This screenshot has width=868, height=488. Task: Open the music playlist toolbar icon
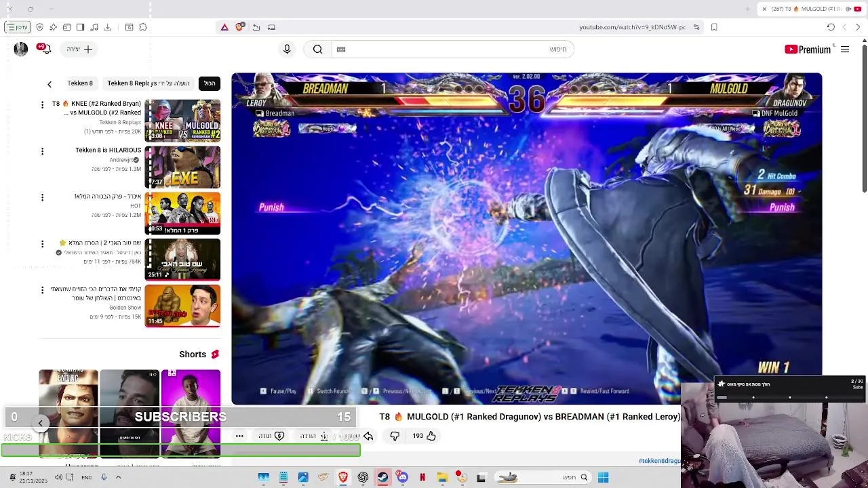click(x=94, y=27)
